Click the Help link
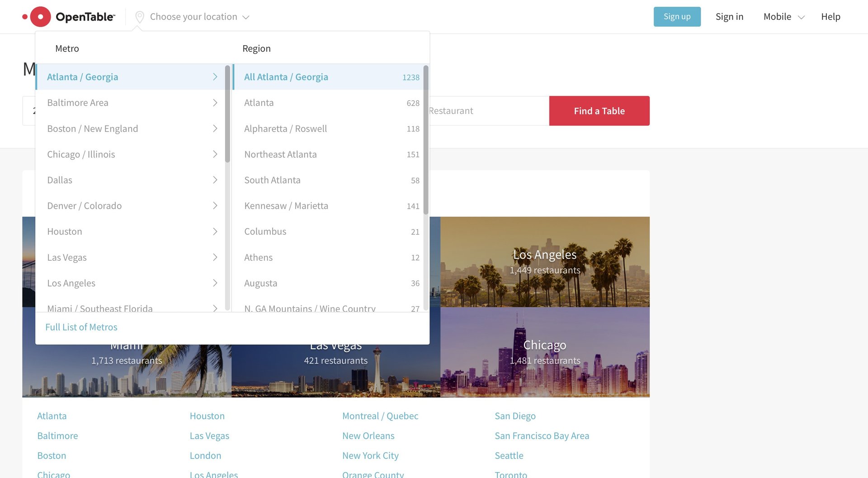Screen dimensions: 868x478 831,17
